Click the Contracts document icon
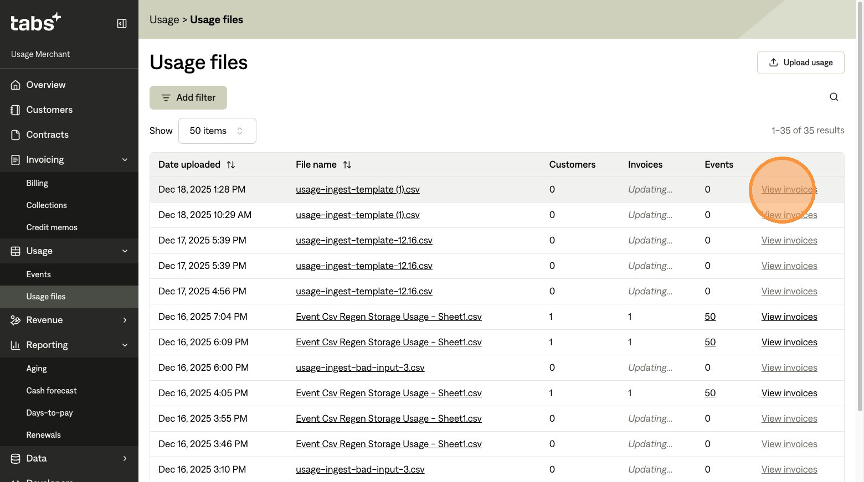Viewport: 864px width, 482px height. pos(15,135)
